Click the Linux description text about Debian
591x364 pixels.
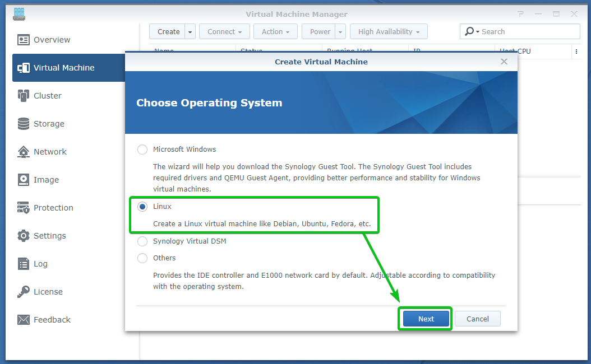(262, 224)
